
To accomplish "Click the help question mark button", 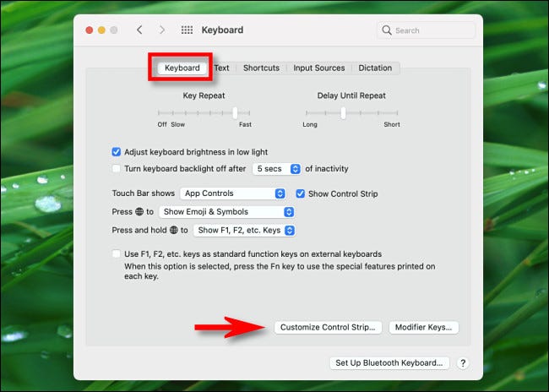I will 463,362.
